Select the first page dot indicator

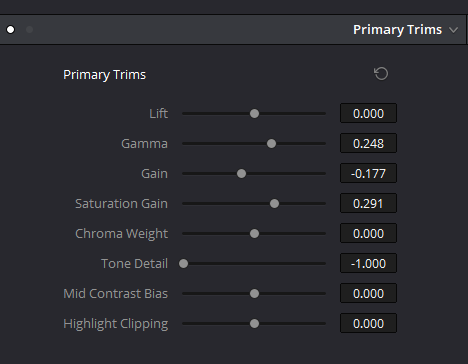point(11,30)
